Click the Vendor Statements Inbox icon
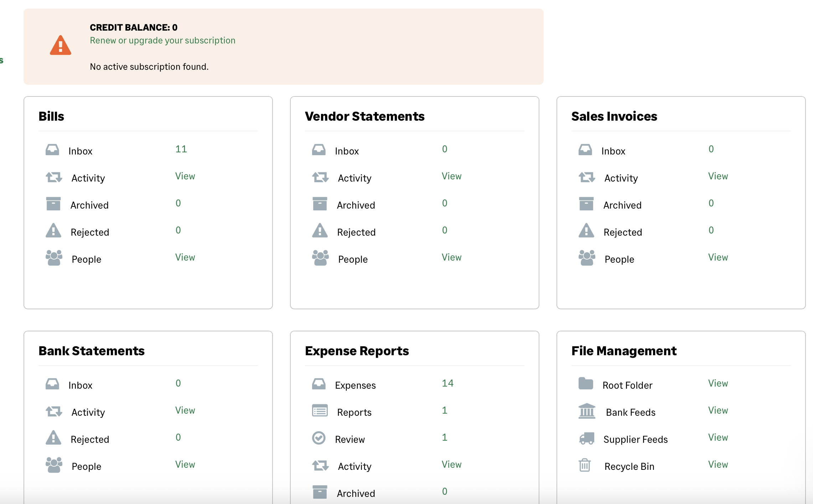This screenshot has height=504, width=813. [x=319, y=150]
